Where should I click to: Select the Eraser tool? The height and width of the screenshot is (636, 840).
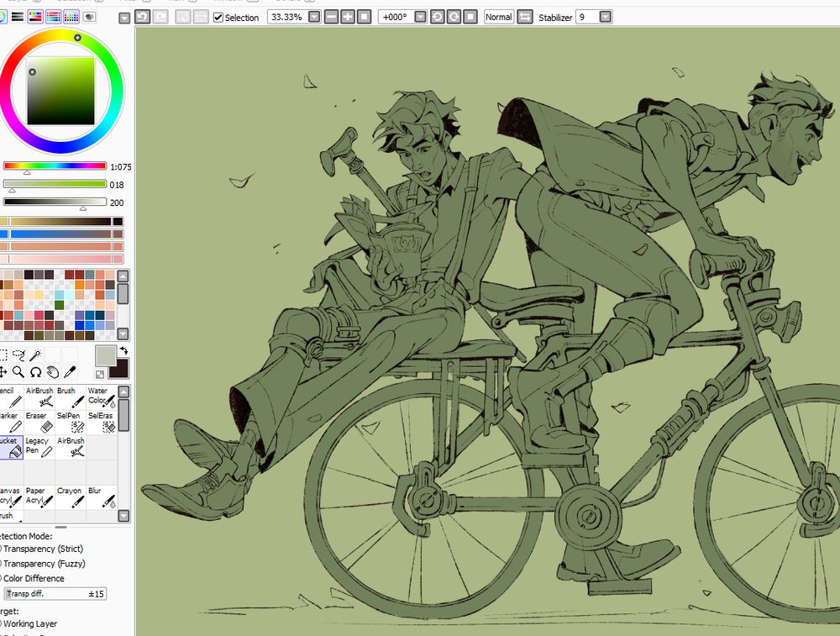39,423
